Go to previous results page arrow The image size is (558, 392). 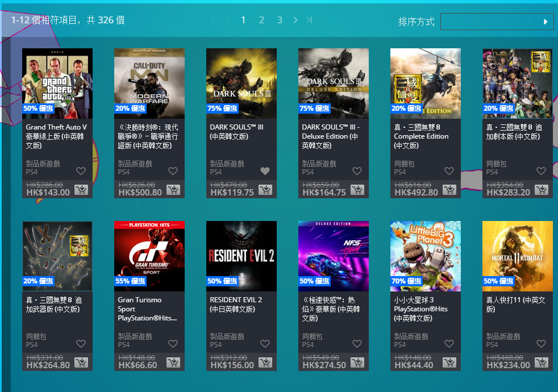tap(228, 20)
